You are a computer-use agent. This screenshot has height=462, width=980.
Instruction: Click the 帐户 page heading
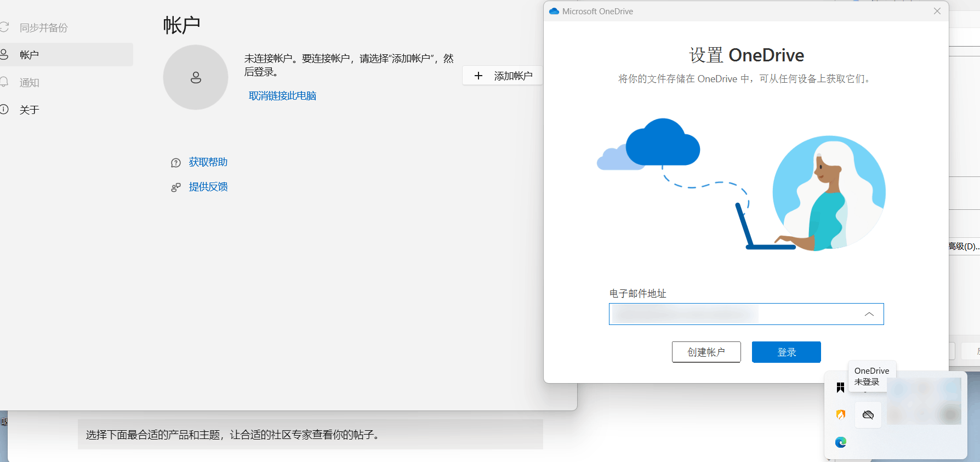(182, 25)
